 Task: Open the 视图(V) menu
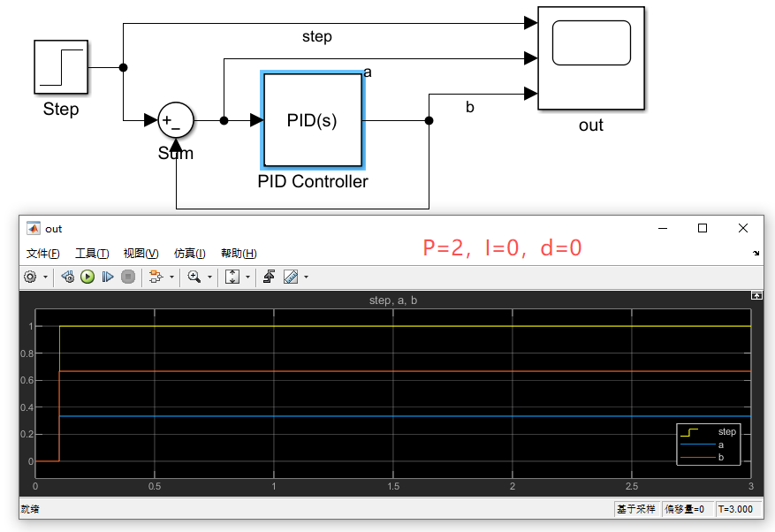(141, 254)
